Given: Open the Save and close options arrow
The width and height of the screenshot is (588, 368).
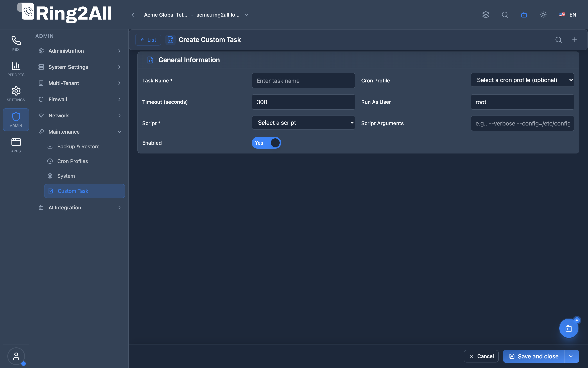Looking at the screenshot, I should [x=571, y=356].
